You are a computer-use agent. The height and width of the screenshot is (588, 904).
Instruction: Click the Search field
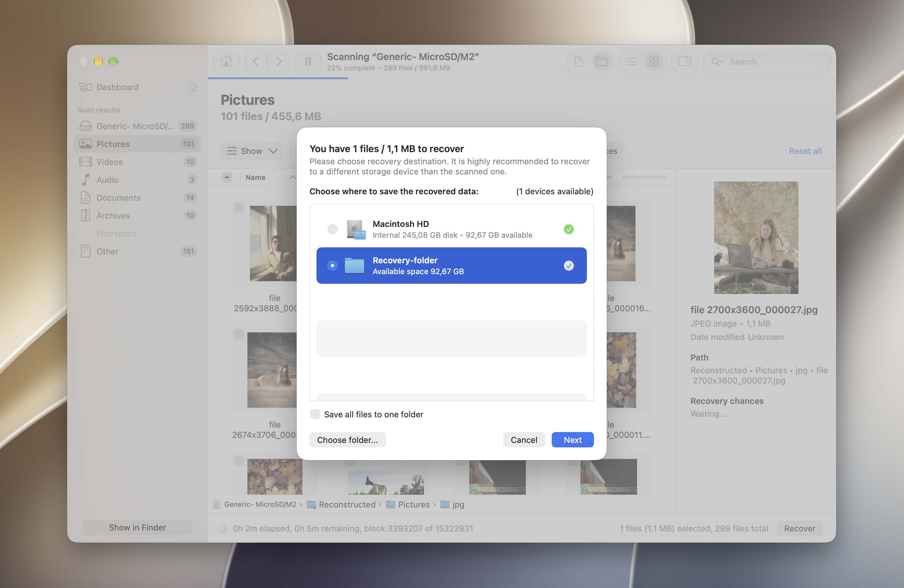[767, 61]
